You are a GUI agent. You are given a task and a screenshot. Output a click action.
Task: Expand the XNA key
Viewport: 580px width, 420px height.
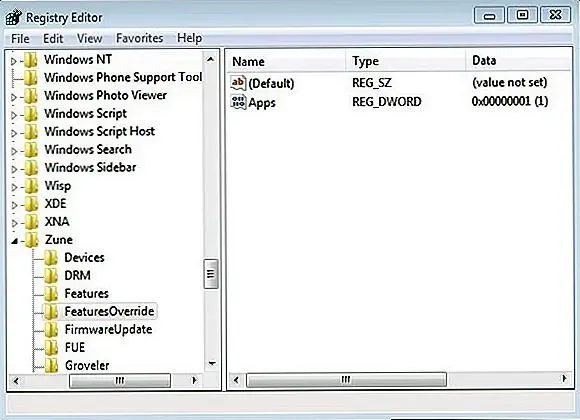[14, 223]
